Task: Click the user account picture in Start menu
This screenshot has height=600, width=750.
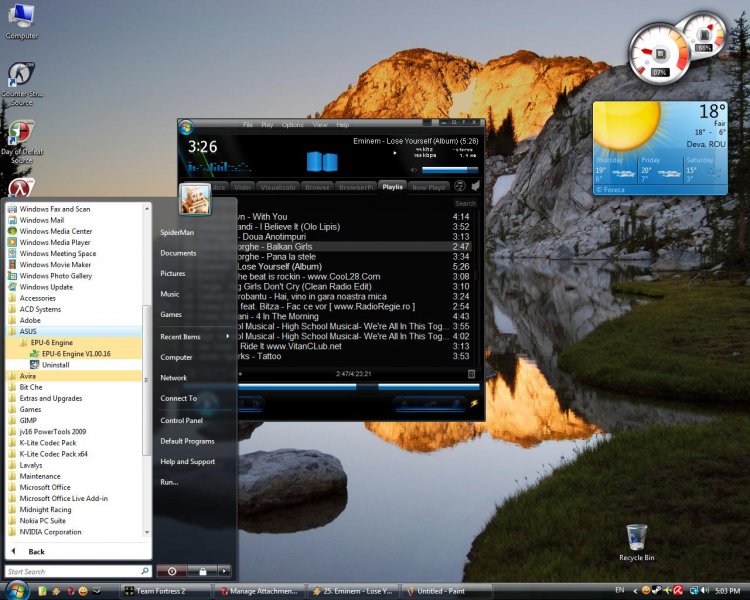Action: tap(195, 199)
